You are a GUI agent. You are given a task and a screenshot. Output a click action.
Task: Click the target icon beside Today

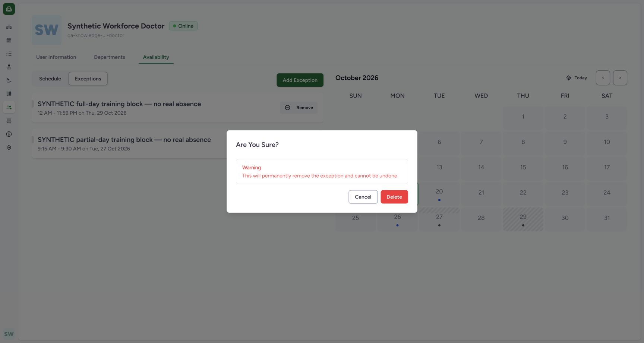click(x=569, y=78)
